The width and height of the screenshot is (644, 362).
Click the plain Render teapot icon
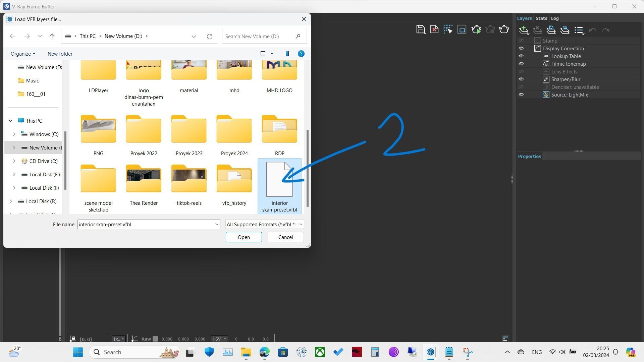pos(504,30)
